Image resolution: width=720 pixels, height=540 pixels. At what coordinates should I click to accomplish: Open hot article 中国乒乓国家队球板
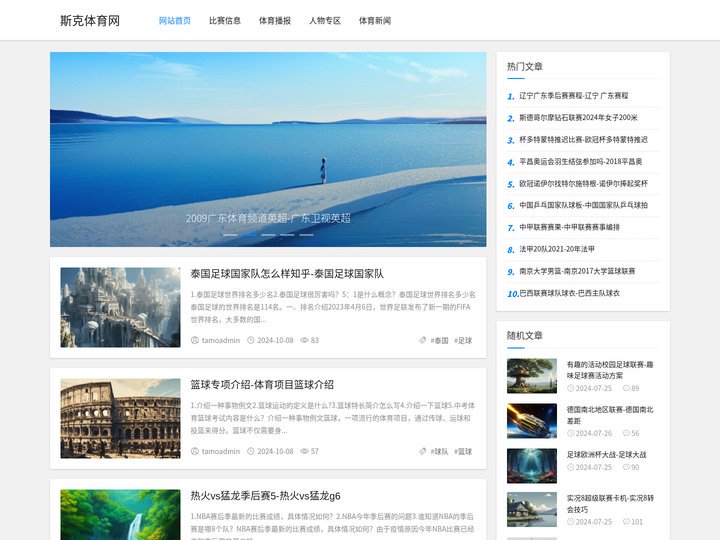click(583, 205)
